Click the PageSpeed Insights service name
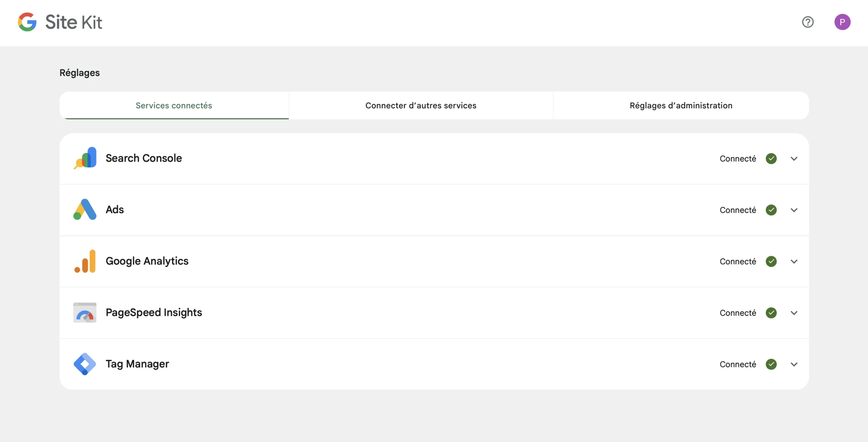 [154, 312]
